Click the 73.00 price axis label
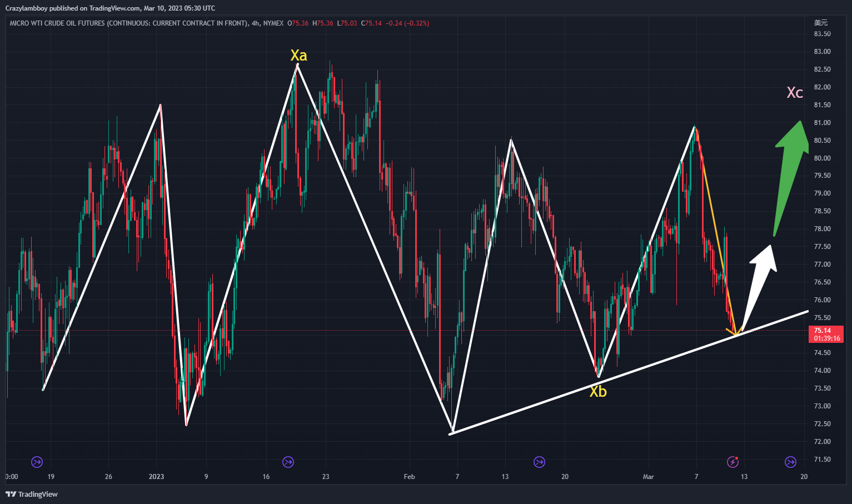This screenshot has width=852, height=504. coord(822,406)
